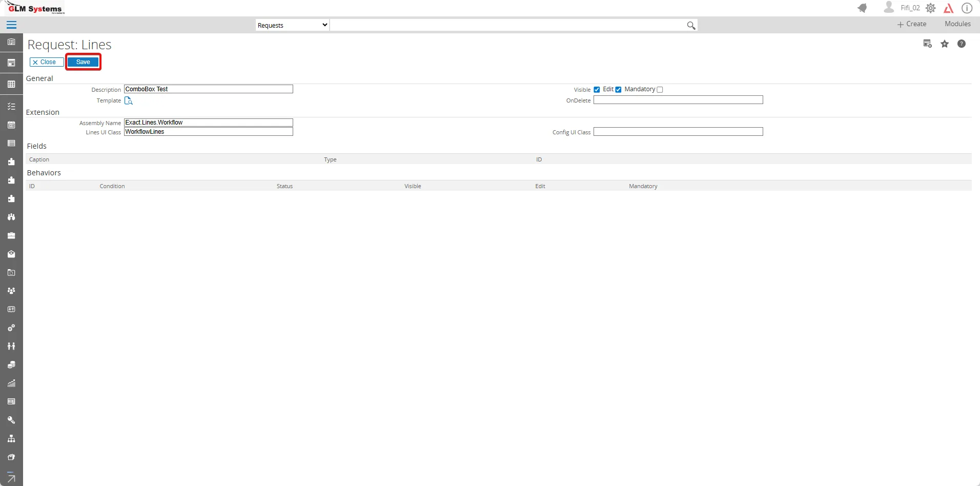Expand the Create menu
Screen dimensions: 980x486
click(912, 24)
